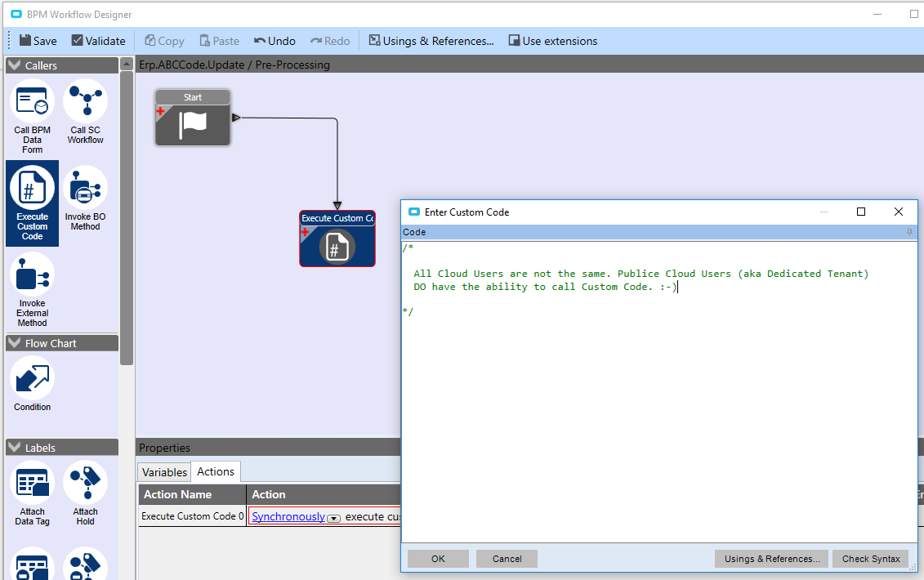Collapse the Labels section
The height and width of the screenshot is (580, 924).
tap(15, 448)
